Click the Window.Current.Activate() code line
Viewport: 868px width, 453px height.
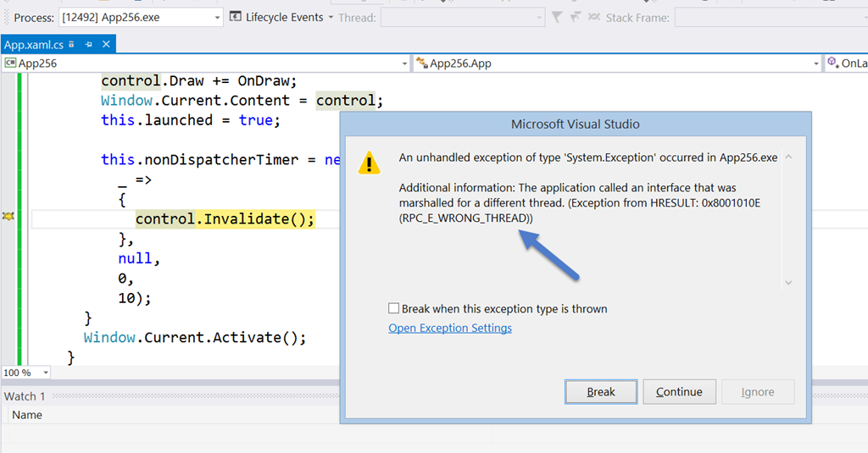[x=195, y=337]
